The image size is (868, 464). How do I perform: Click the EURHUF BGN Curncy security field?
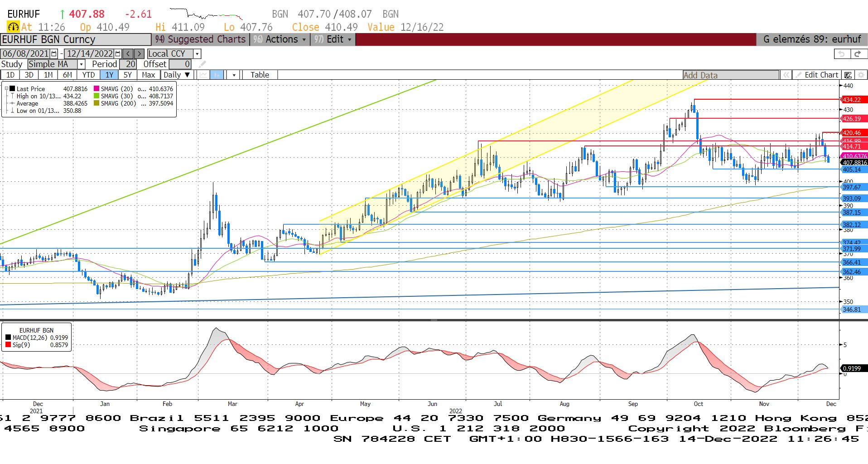(x=75, y=39)
